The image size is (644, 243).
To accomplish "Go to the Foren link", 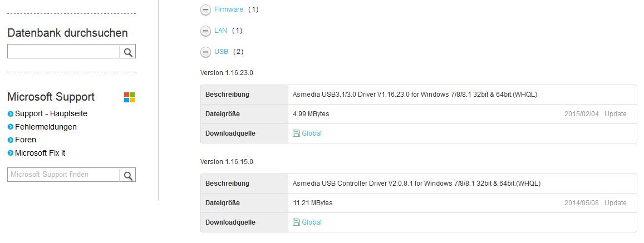I will [26, 140].
